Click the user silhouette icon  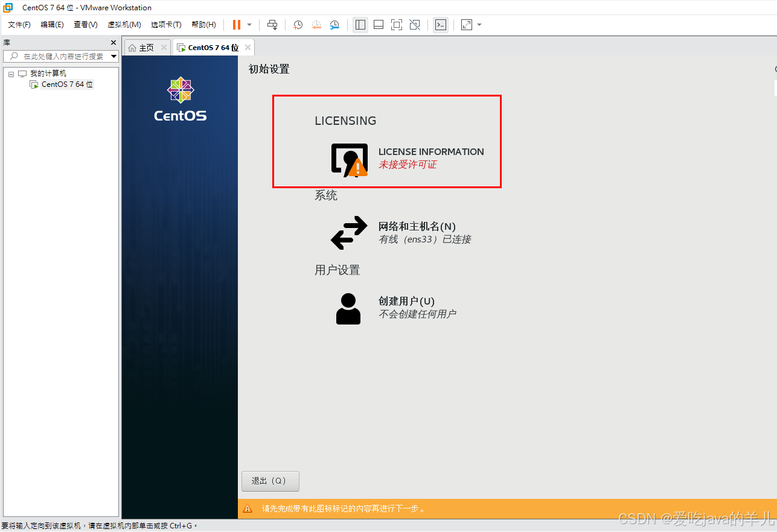coord(348,309)
